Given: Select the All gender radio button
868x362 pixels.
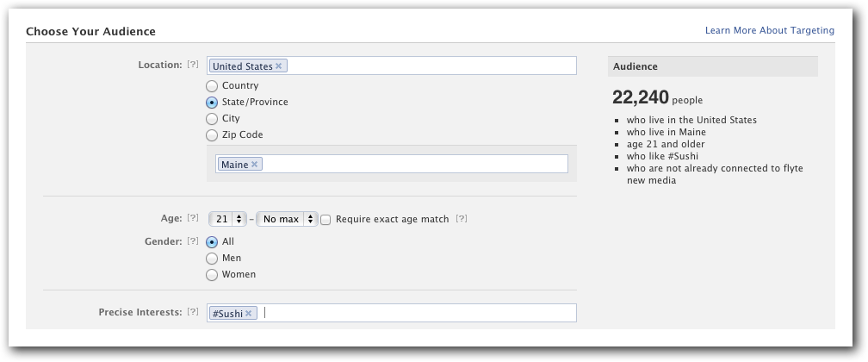Looking at the screenshot, I should point(212,241).
